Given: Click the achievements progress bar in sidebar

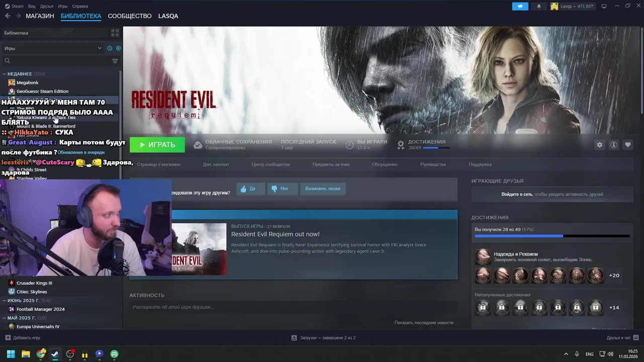Looking at the screenshot, I should [552, 236].
